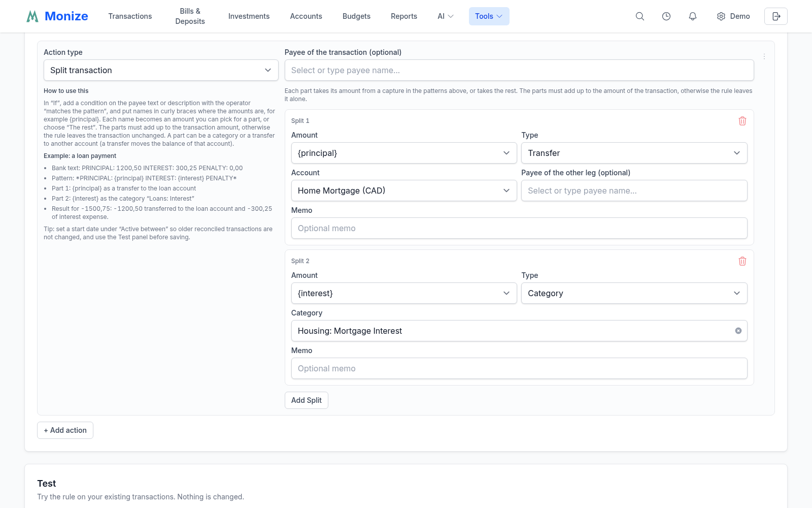
Task: Open the {principal} amount dropdown
Action: (x=404, y=153)
